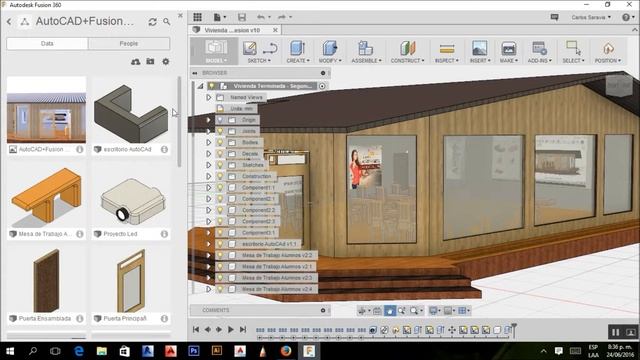Viewport: 640px width, 360px height.
Task: Refresh the data panel
Action: coord(153,22)
